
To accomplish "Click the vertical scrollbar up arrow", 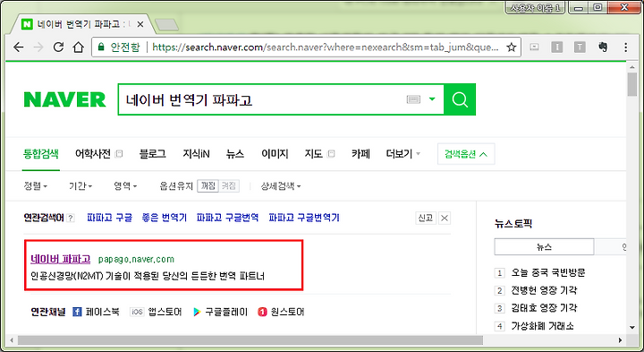I will coord(632,67).
